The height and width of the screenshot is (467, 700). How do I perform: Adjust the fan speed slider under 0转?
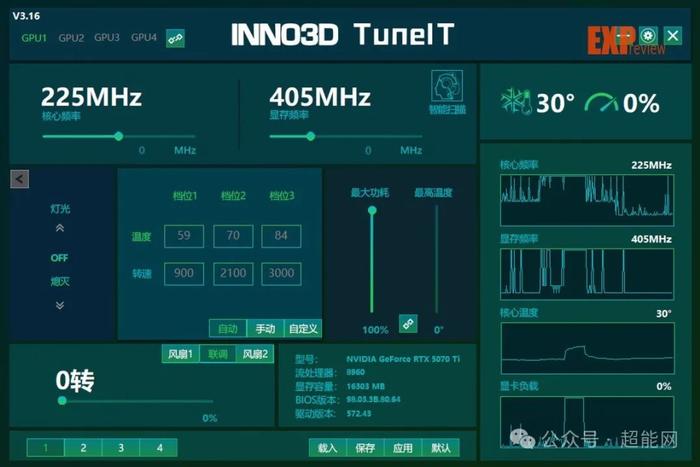pyautogui.click(x=136, y=401)
